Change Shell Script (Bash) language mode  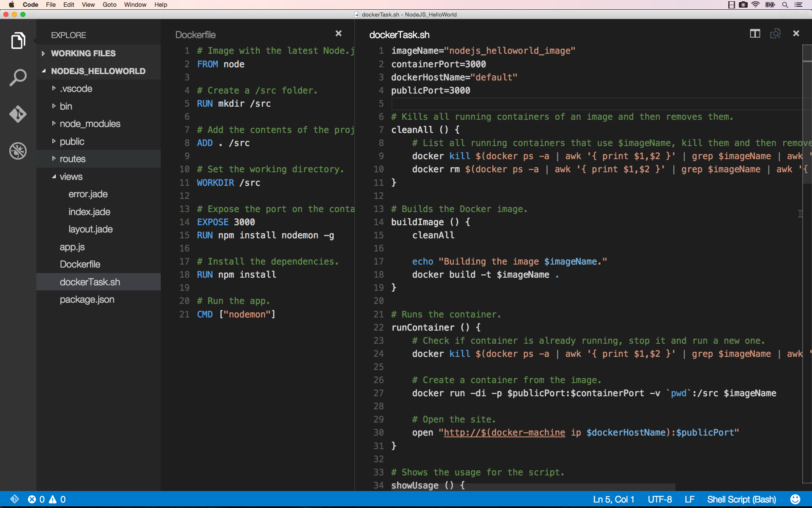(x=741, y=500)
